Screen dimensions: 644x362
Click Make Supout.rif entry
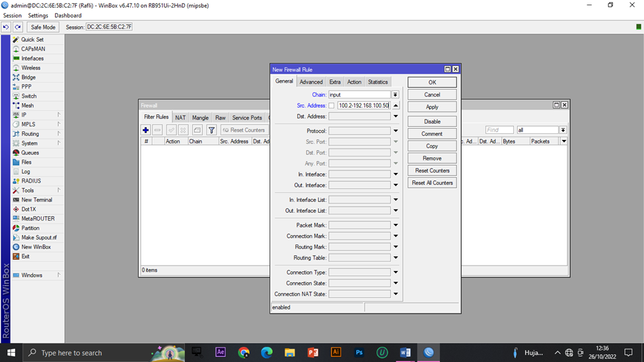tap(39, 238)
